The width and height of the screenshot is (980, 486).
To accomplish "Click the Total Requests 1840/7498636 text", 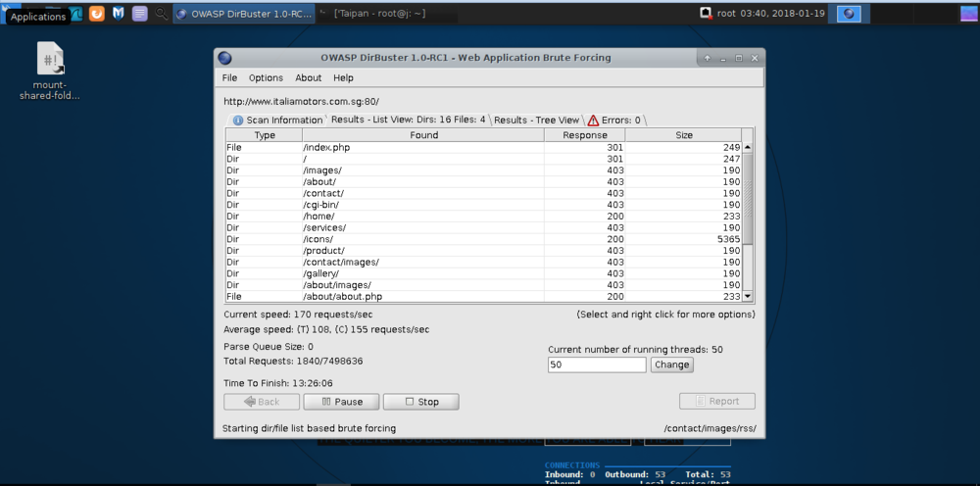I will click(x=293, y=361).
